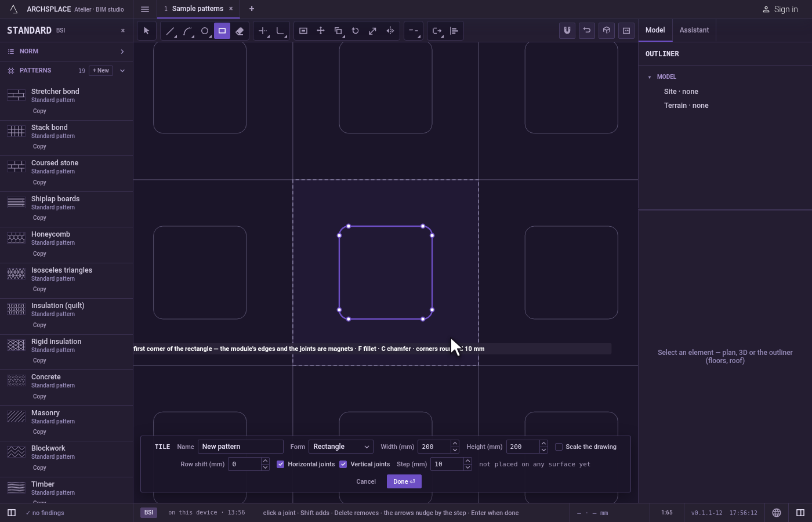This screenshot has width=812, height=522.
Task: Click the Done button
Action: click(x=404, y=481)
